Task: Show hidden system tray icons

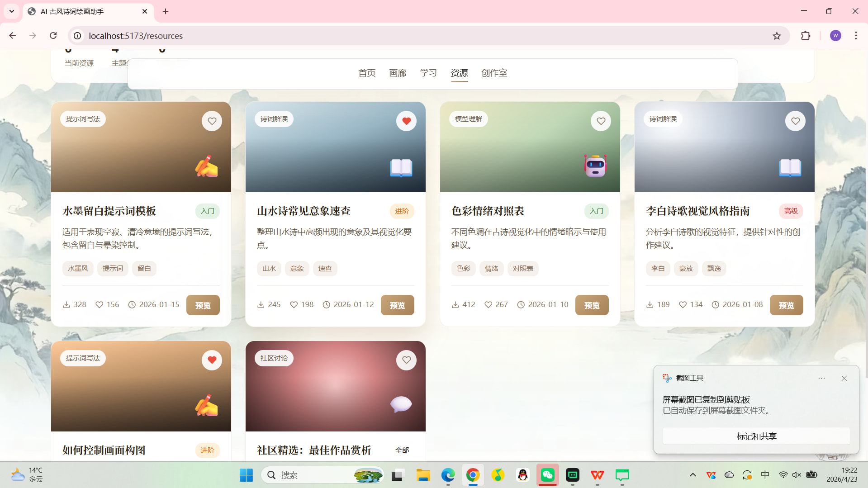Action: click(x=693, y=475)
